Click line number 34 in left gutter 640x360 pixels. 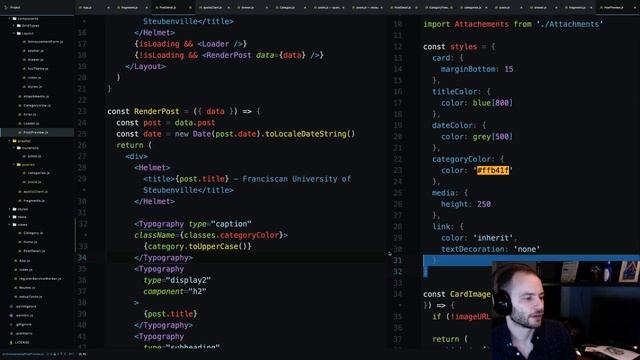pos(82,258)
